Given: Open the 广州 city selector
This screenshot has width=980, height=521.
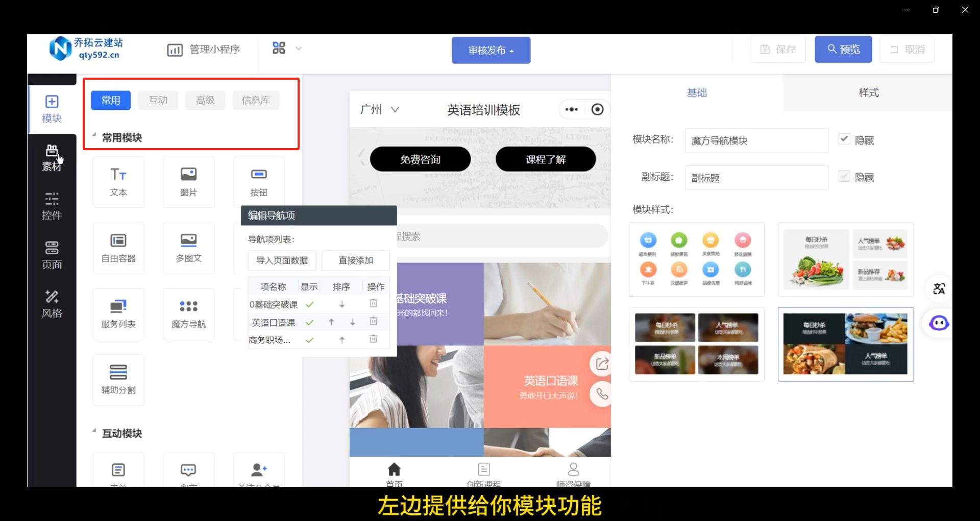Looking at the screenshot, I should click(x=379, y=109).
